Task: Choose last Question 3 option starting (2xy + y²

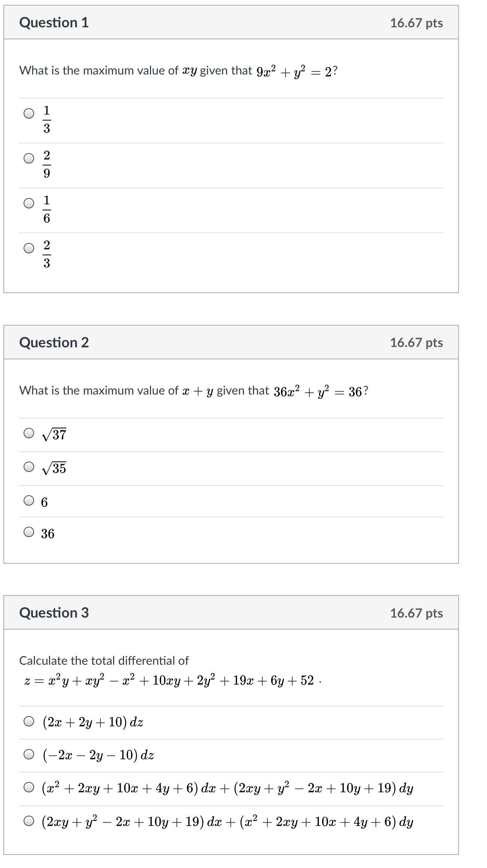Action: [29, 822]
